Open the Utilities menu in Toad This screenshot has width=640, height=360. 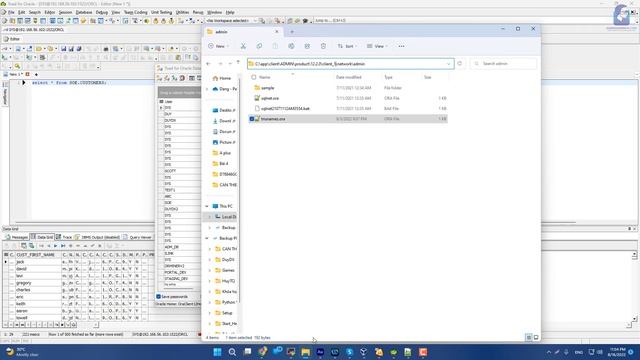point(182,13)
